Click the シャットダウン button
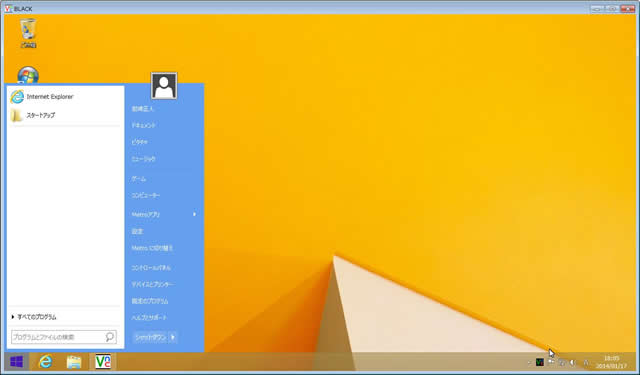 coord(150,337)
